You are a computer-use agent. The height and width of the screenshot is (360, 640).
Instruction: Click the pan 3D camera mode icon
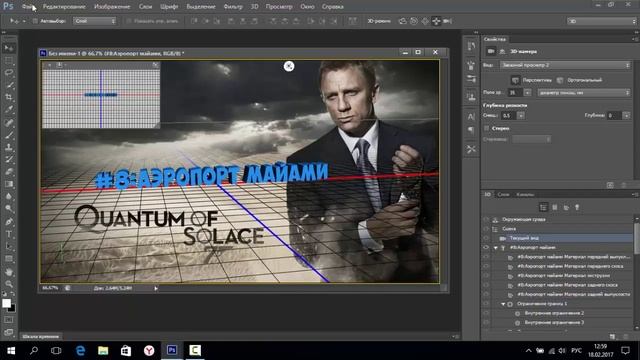point(425,21)
